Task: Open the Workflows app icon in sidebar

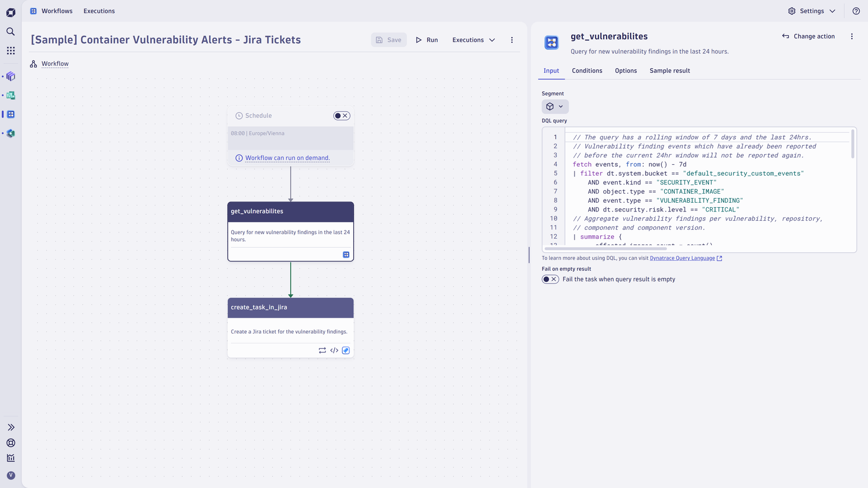Action: (x=11, y=114)
